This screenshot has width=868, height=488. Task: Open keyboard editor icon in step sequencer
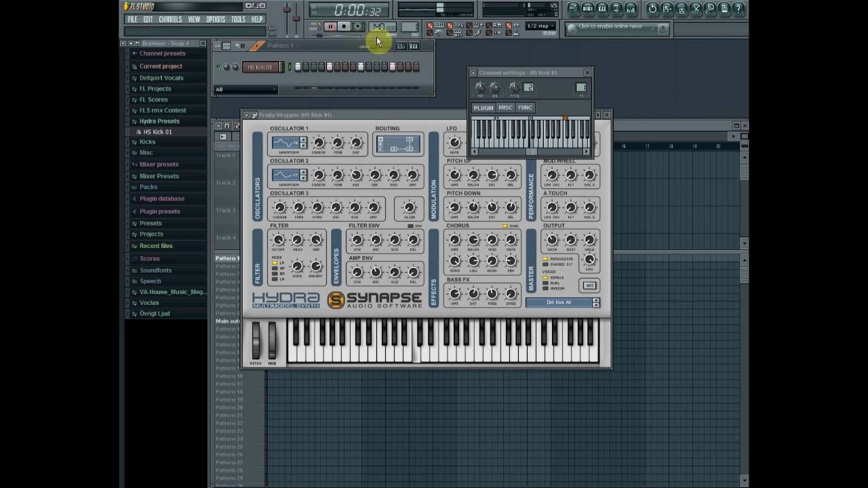pyautogui.click(x=414, y=46)
